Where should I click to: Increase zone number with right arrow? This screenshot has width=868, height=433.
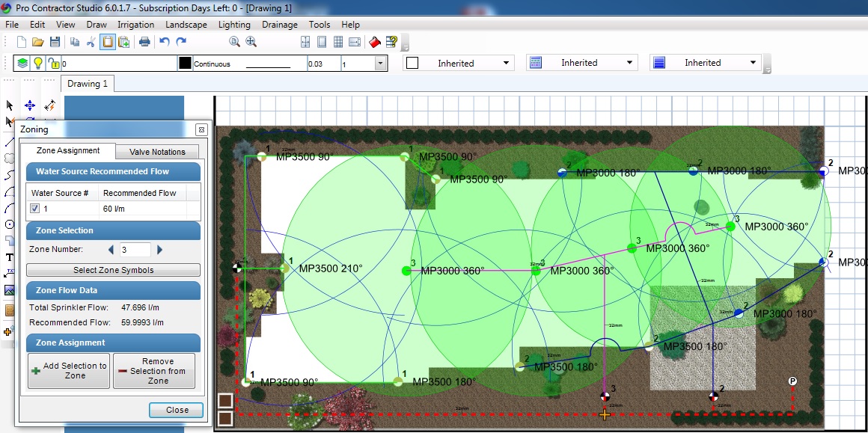tap(159, 250)
